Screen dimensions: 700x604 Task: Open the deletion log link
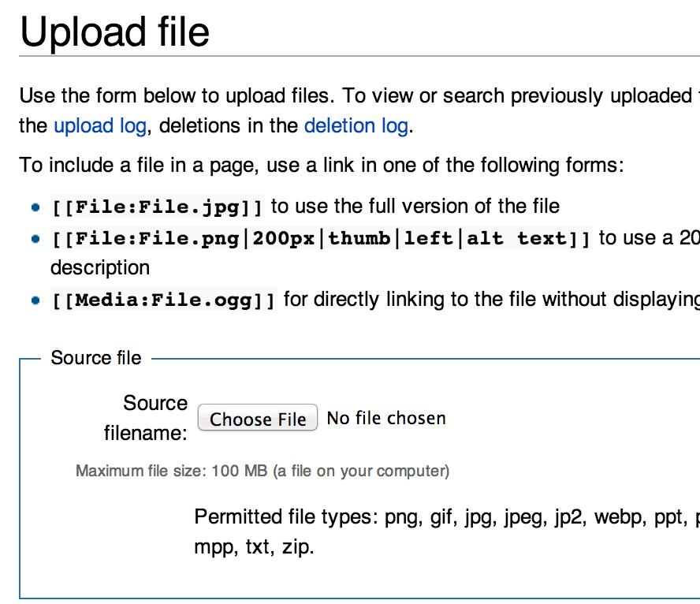(356, 125)
